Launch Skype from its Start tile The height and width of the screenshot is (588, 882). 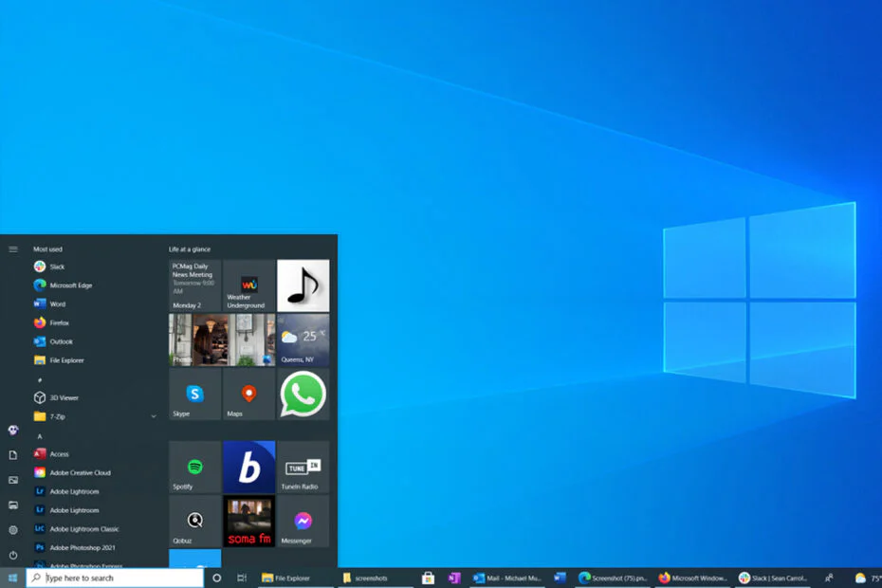point(194,394)
